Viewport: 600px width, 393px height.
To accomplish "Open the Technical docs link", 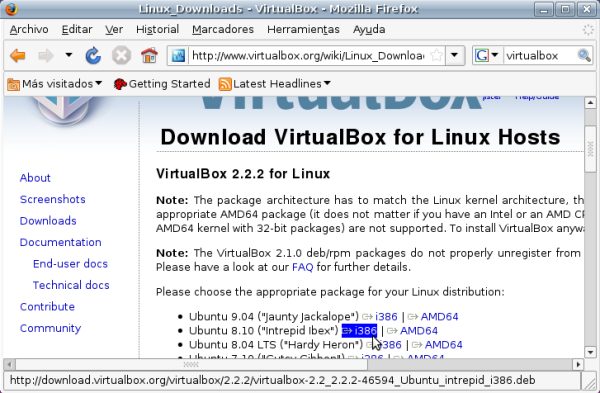I will pos(71,285).
